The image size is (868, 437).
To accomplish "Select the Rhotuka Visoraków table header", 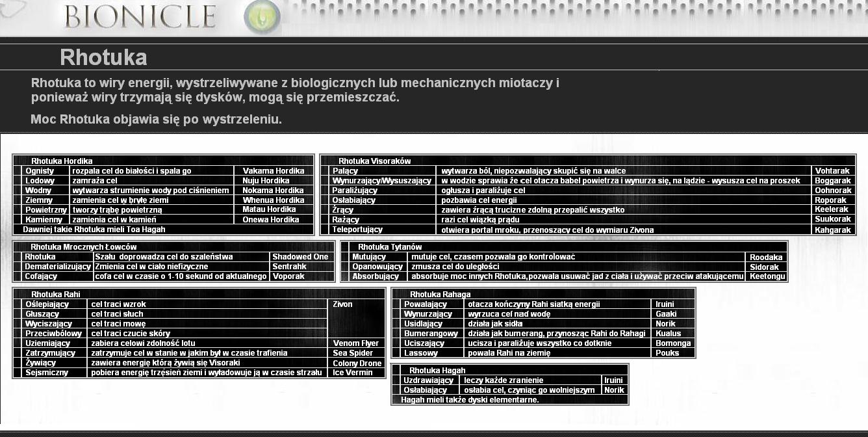I will pyautogui.click(x=374, y=161).
